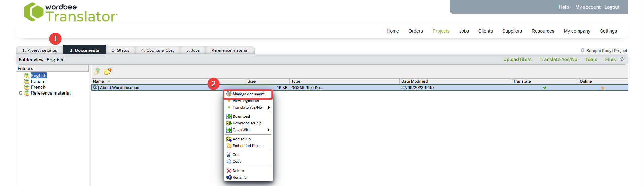This screenshot has width=644, height=186.
Task: Select the French folder in the tree
Action: click(x=38, y=87)
